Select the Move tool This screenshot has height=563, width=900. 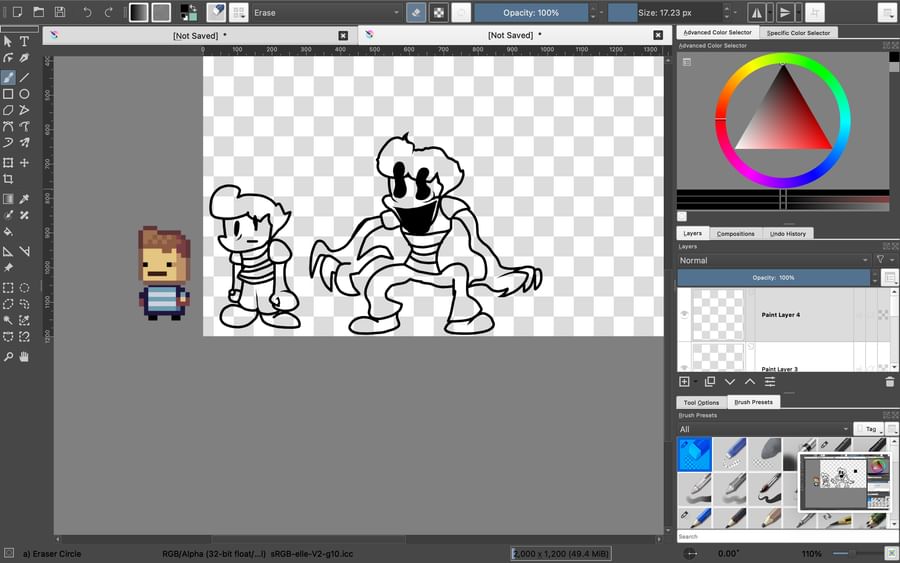(x=24, y=163)
